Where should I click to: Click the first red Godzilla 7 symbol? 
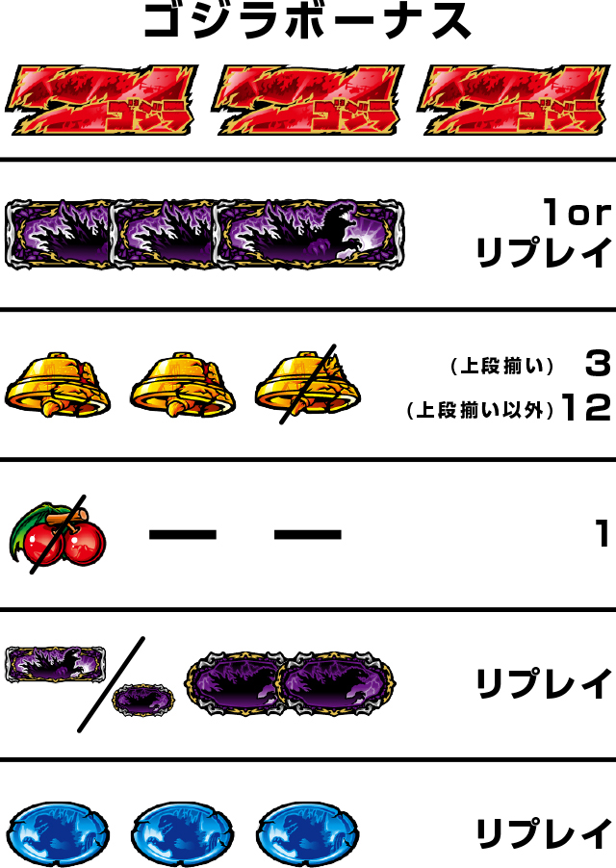point(101,100)
